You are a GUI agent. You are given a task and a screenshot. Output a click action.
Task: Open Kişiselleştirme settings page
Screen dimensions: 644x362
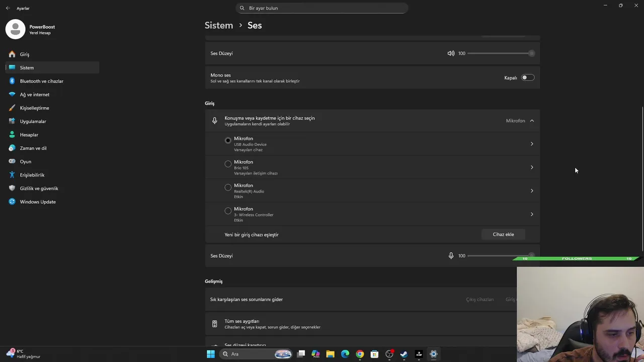(x=52, y=108)
